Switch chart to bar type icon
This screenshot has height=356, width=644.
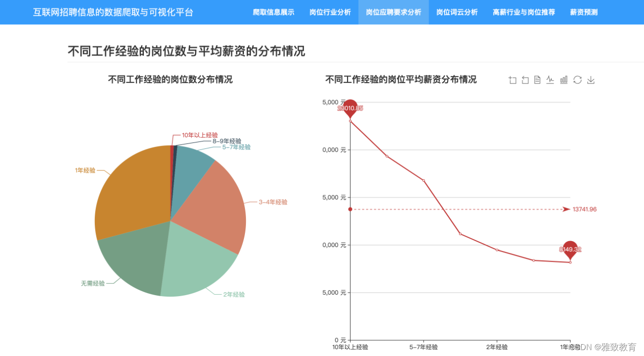click(x=563, y=80)
